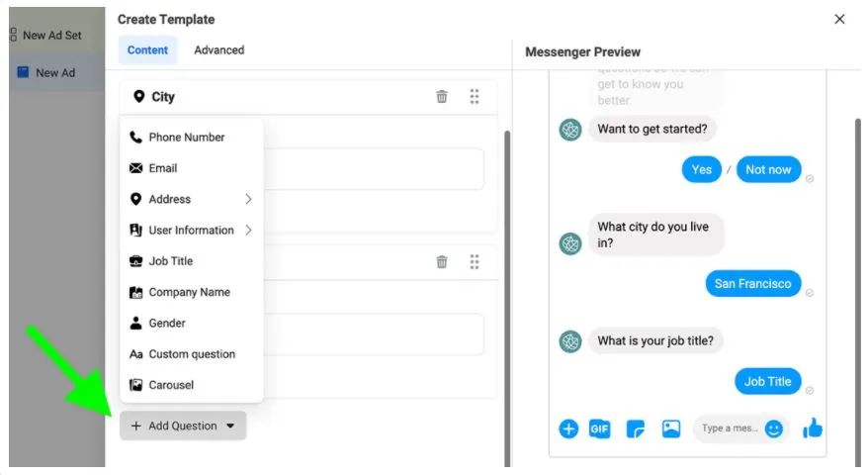This screenshot has height=475, width=868.
Task: Choose Custom question from the menu
Action: coord(192,354)
